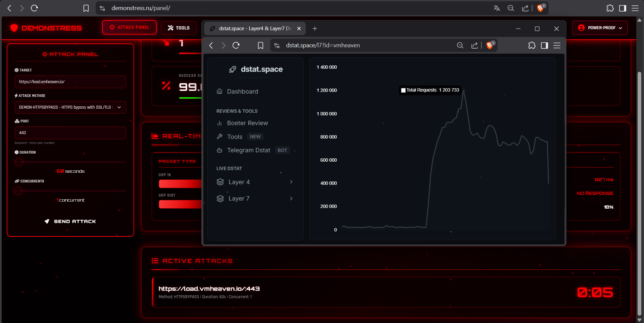The image size is (644, 323).
Task: Open the Dashboard sidebar item
Action: click(242, 92)
